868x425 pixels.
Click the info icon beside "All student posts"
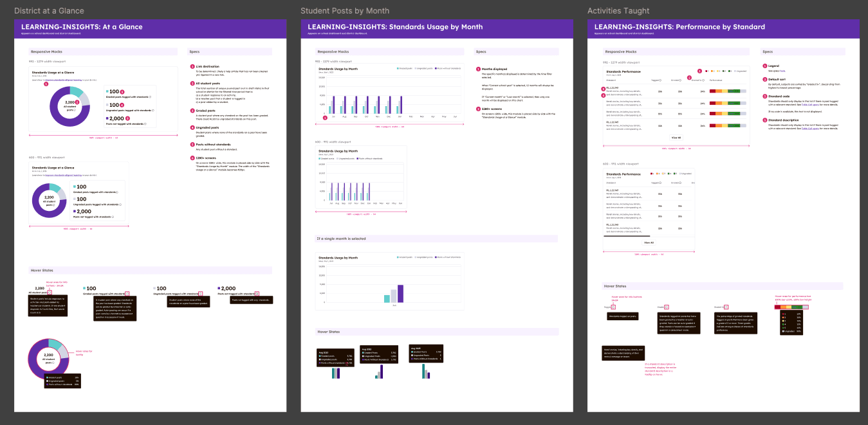pyautogui.click(x=75, y=110)
